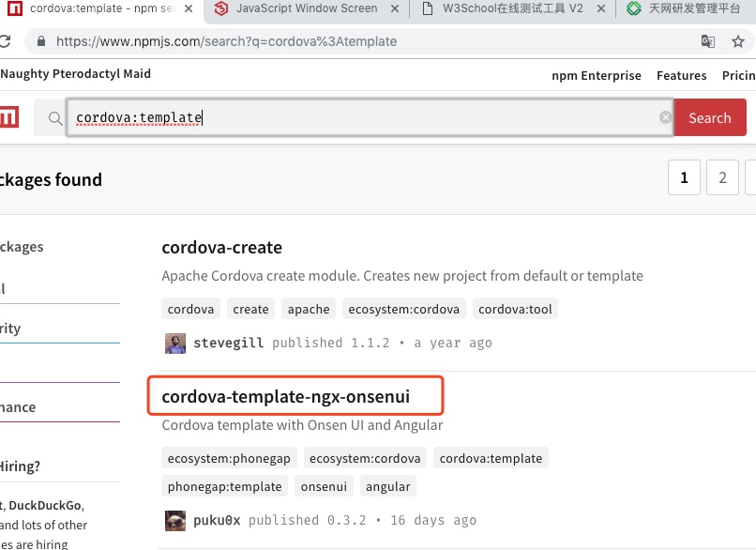This screenshot has height=550, width=756.
Task: Switch to the 天网研发管理平台 tab
Action: 687,8
